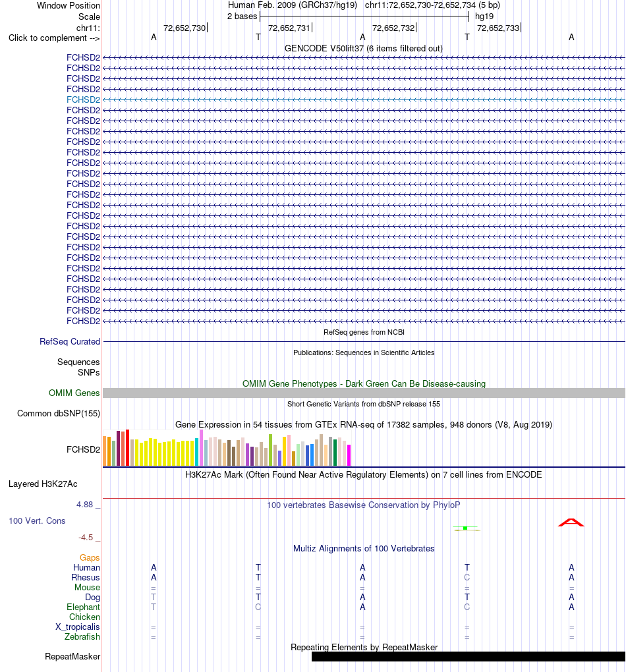This screenshot has height=672, width=626.
Task: Click 'Short Genetic Variants from dbSNP release 155'
Action: [364, 404]
